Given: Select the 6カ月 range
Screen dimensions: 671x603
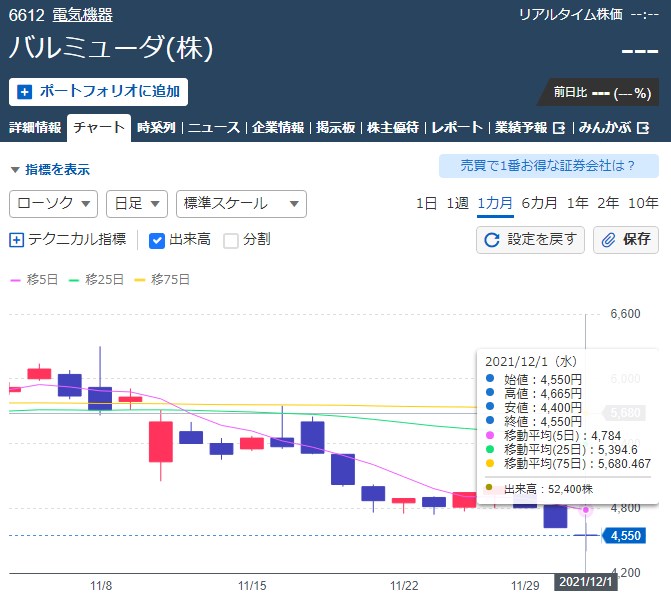Looking at the screenshot, I should (x=539, y=203).
